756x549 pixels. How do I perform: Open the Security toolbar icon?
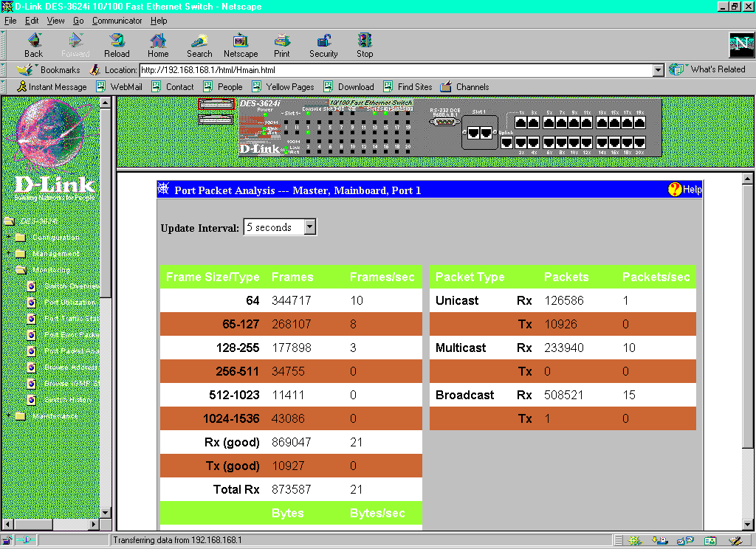323,44
